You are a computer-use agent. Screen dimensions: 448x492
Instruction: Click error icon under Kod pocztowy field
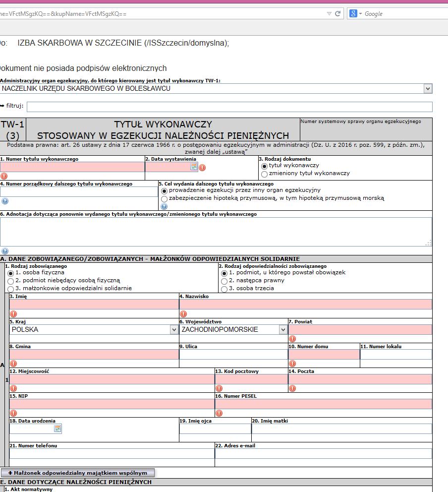(x=219, y=388)
